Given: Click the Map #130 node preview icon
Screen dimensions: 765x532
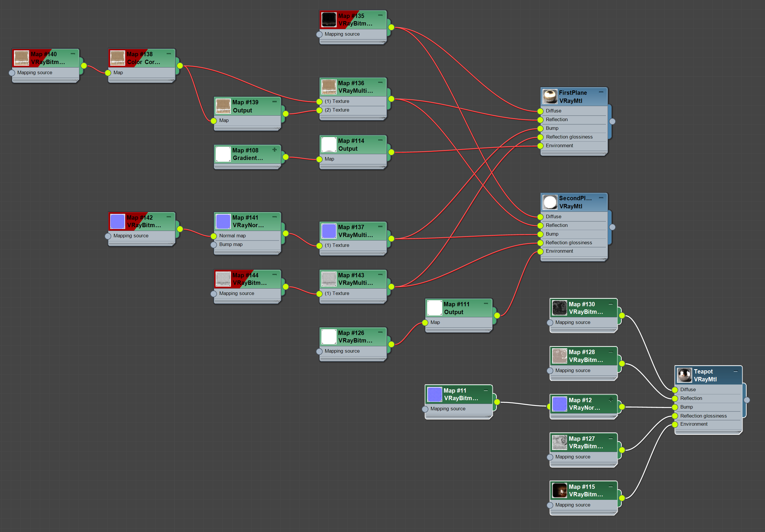Looking at the screenshot, I should (x=560, y=308).
